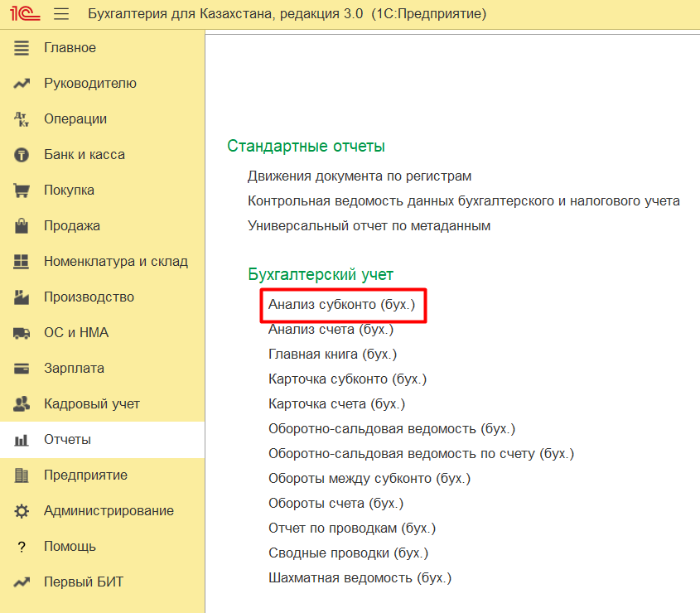Click the Администрирование gear icon
Image resolution: width=700 pixels, height=613 pixels.
click(x=22, y=511)
